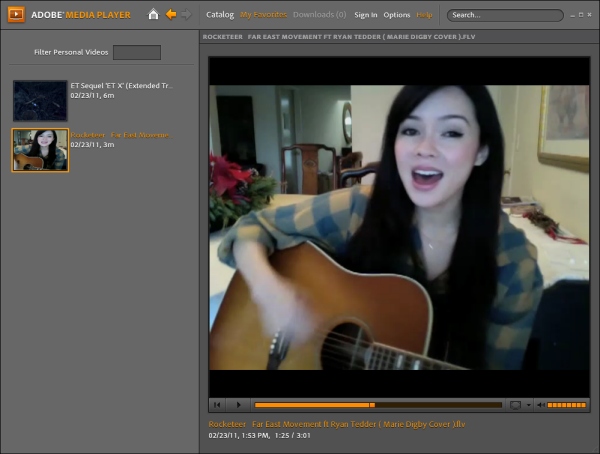The width and height of the screenshot is (600, 454).
Task: Open the display mode dropdown arrow
Action: pyautogui.click(x=528, y=405)
